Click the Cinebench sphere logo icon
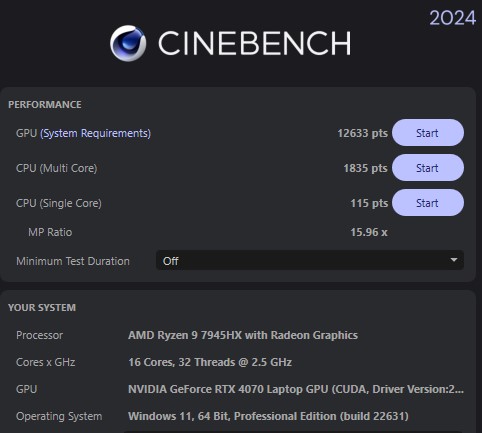Screen dimensions: 482x433 point(128,43)
